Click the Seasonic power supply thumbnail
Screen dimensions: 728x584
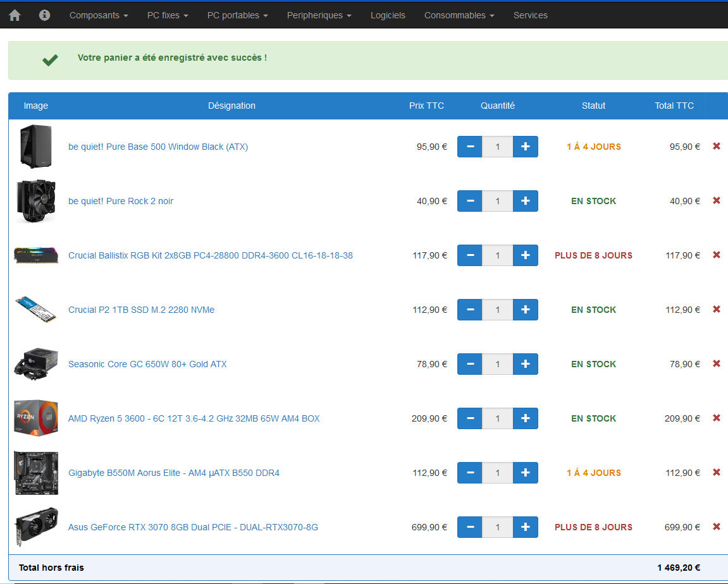(x=36, y=364)
